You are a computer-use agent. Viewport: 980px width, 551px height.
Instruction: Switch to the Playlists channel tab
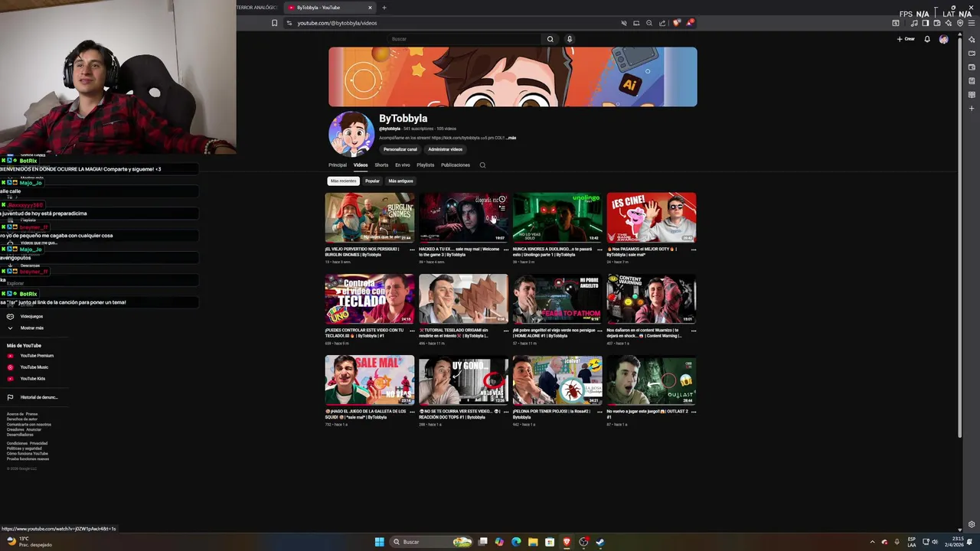425,165
